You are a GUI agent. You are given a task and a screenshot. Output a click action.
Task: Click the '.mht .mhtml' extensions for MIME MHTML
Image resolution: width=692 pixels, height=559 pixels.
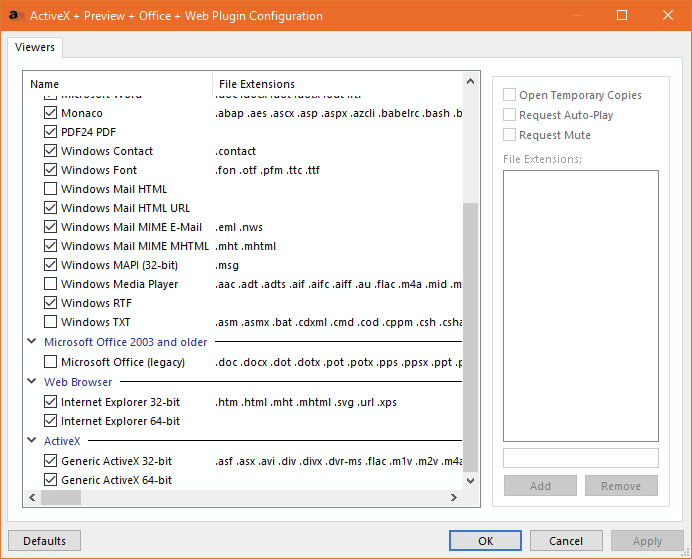[x=245, y=246]
